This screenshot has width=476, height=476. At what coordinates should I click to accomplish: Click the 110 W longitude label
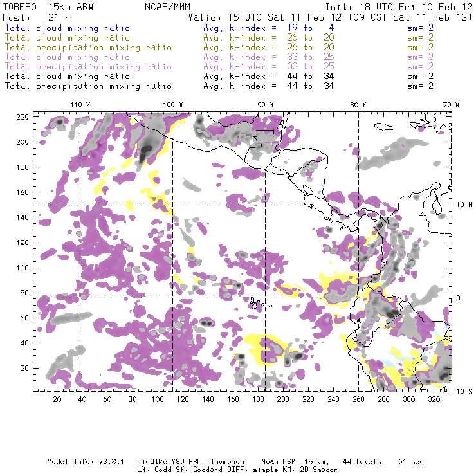pyautogui.click(x=79, y=104)
